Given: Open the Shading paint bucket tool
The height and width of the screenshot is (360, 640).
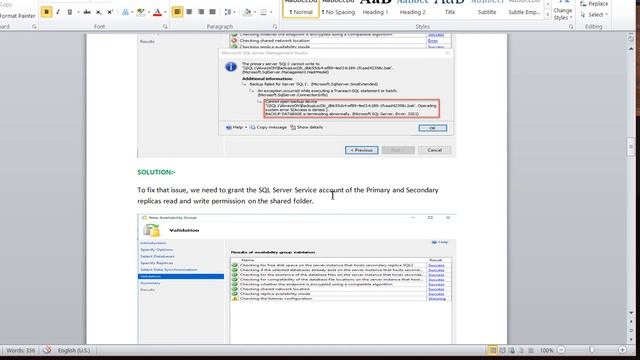Looking at the screenshot, I should tap(247, 12).
